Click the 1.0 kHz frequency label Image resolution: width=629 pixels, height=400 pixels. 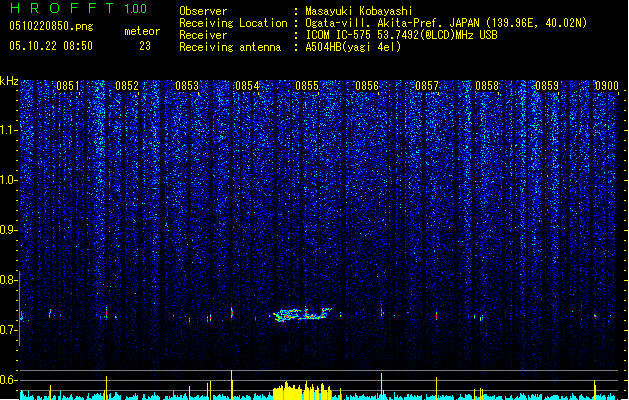point(8,180)
